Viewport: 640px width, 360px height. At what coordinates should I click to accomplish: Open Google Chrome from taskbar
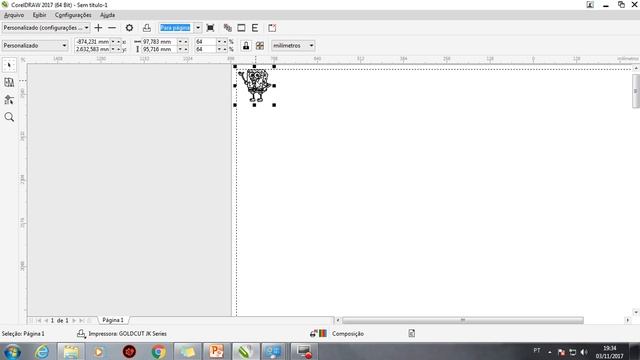pos(158,351)
